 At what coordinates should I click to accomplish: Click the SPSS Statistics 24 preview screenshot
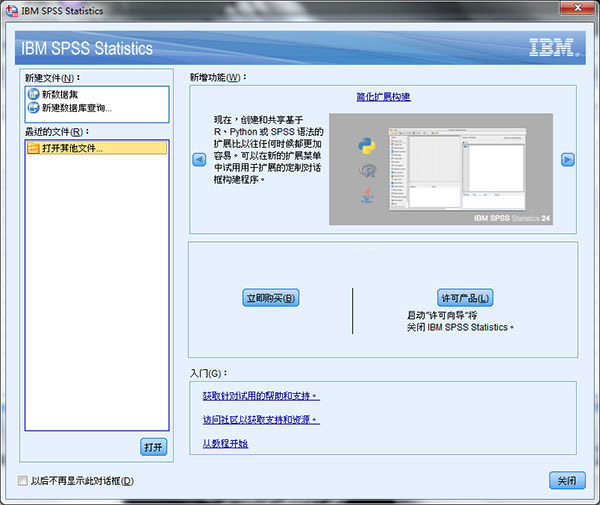click(441, 169)
